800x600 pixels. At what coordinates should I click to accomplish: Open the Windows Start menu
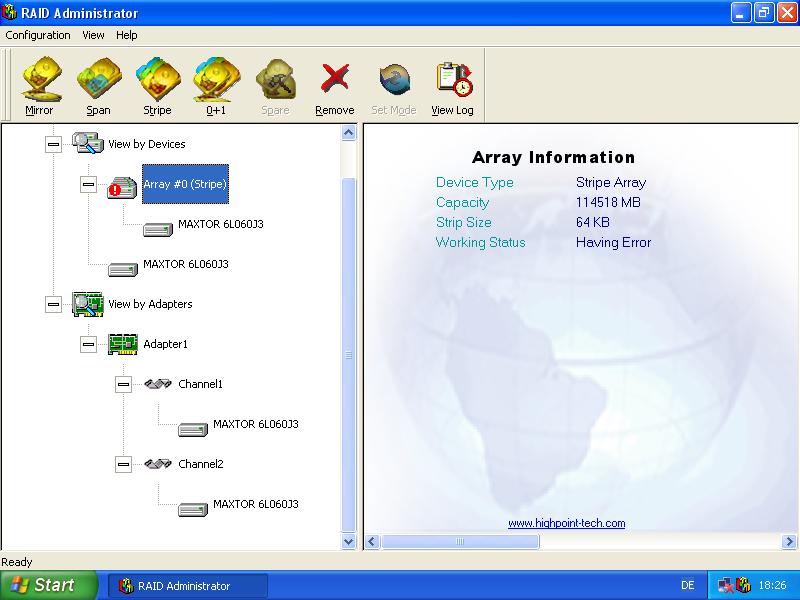[48, 585]
